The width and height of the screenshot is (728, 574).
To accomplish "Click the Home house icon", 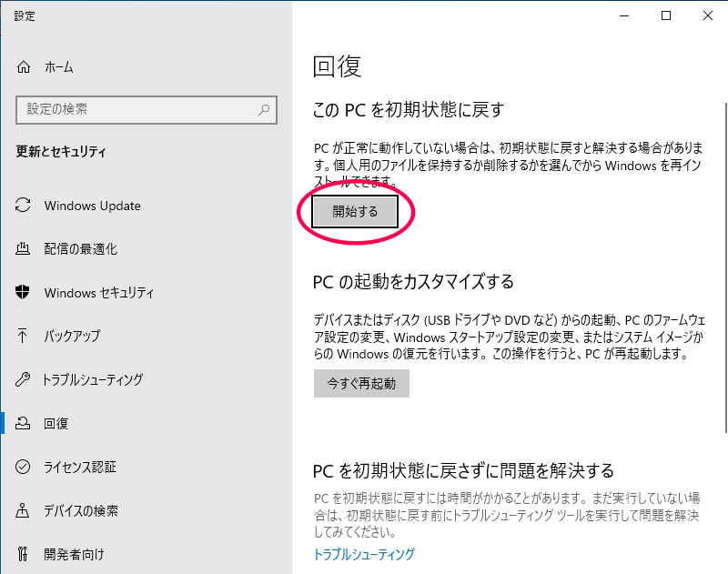I will [24, 67].
